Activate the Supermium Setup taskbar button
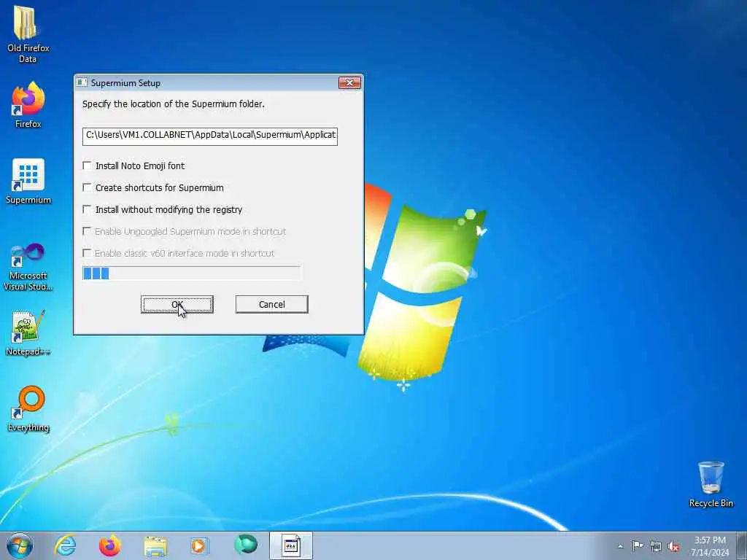Screen dimensions: 747x560 pyautogui.click(x=290, y=545)
